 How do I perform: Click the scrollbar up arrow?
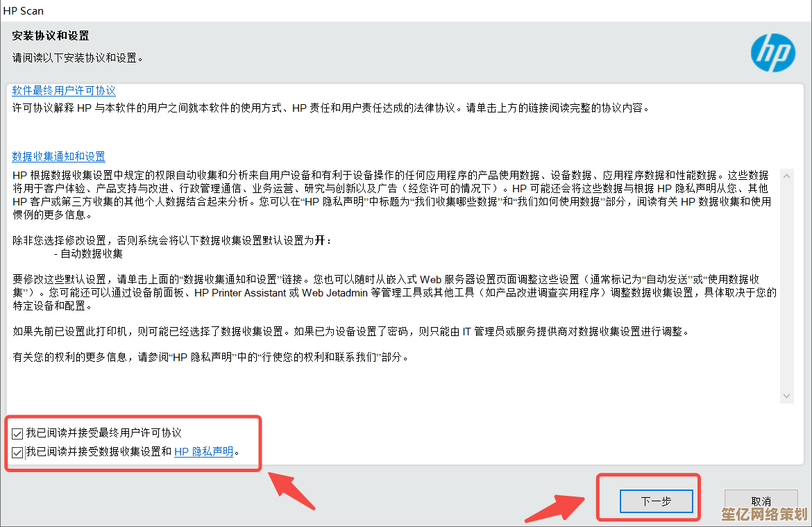[x=786, y=176]
